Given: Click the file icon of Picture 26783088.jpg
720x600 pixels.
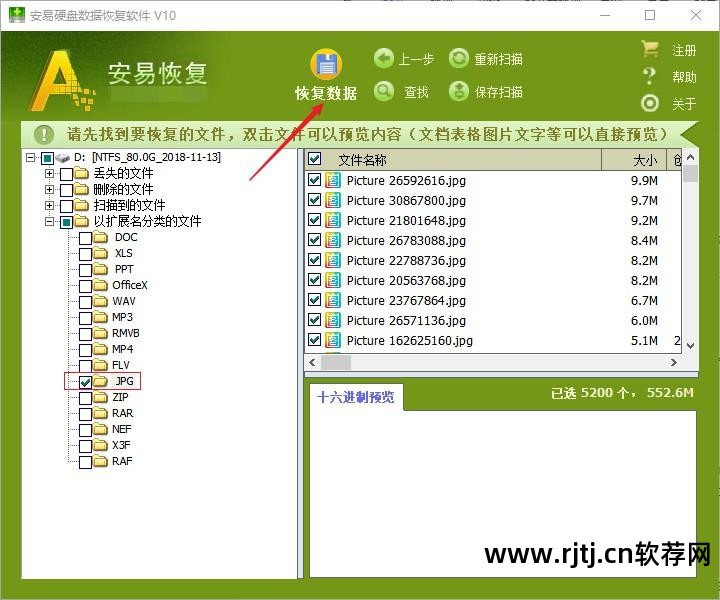Looking at the screenshot, I should pyautogui.click(x=333, y=240).
